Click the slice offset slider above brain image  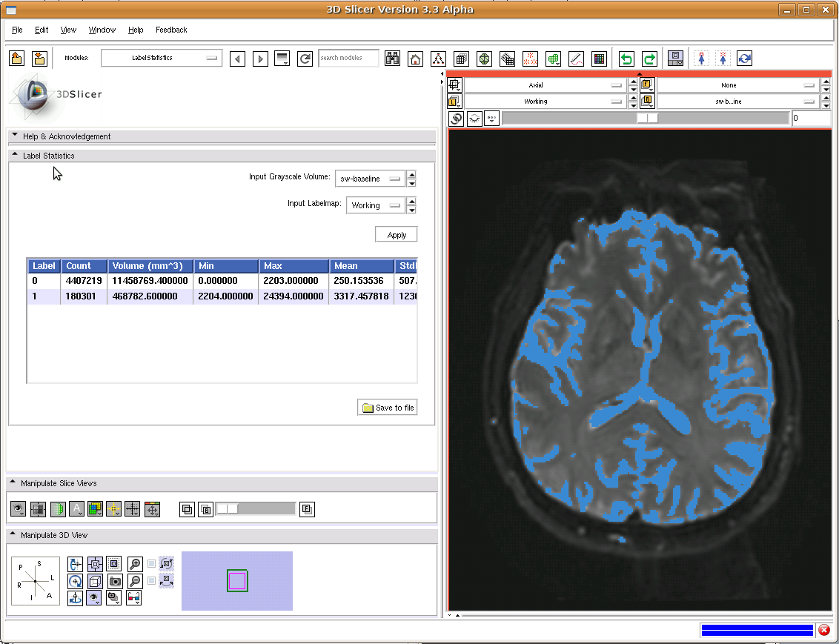click(x=646, y=119)
